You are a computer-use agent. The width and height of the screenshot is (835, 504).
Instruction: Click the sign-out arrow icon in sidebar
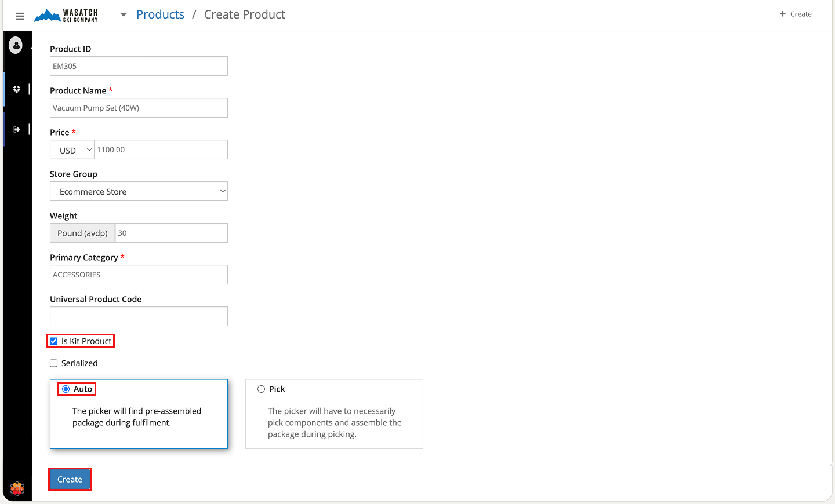click(16, 129)
